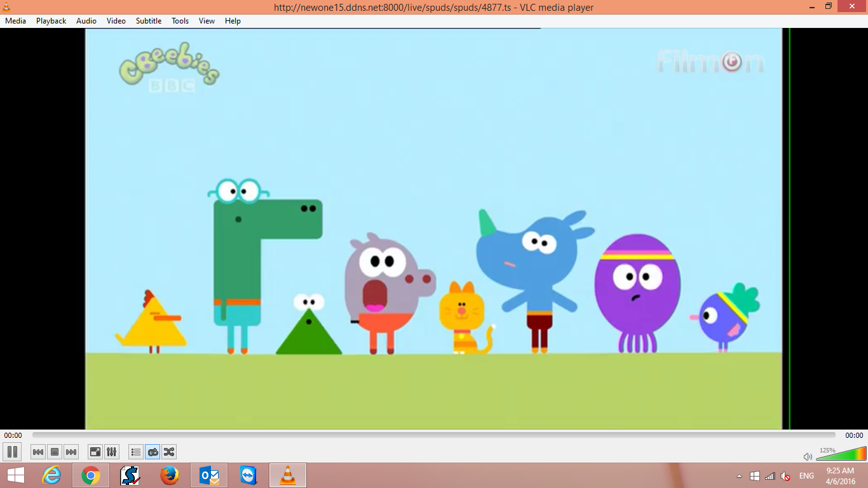Open network signal tray icon

[x=770, y=476]
